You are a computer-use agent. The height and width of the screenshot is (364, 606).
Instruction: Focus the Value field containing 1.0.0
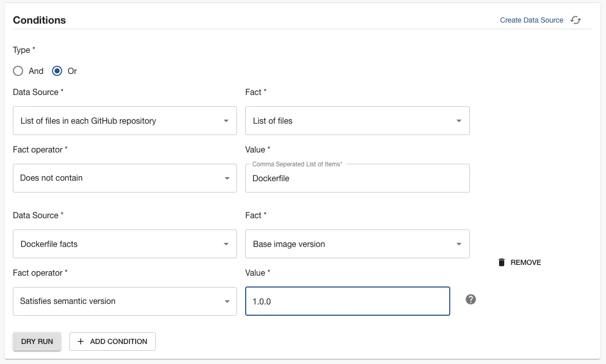click(x=347, y=301)
